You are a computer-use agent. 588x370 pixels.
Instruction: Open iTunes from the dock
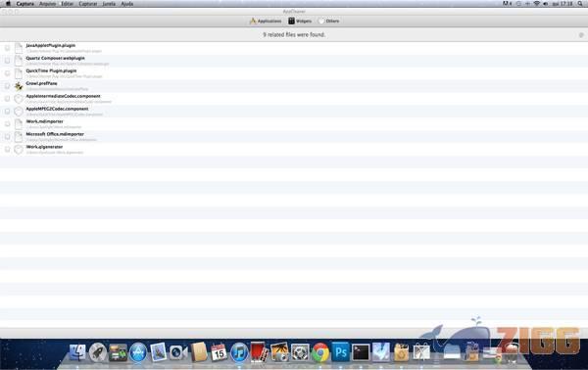pos(239,352)
